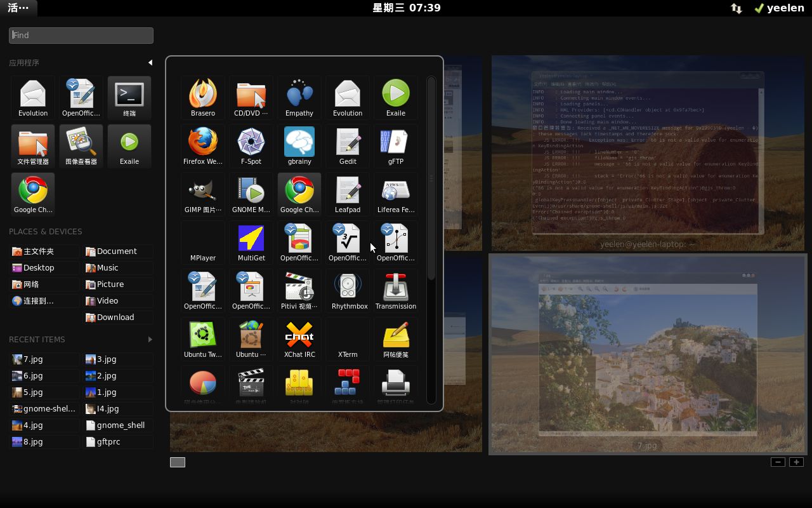Open OpenOffice Impress presentation icon
The height and width of the screenshot is (508, 812).
tap(251, 291)
